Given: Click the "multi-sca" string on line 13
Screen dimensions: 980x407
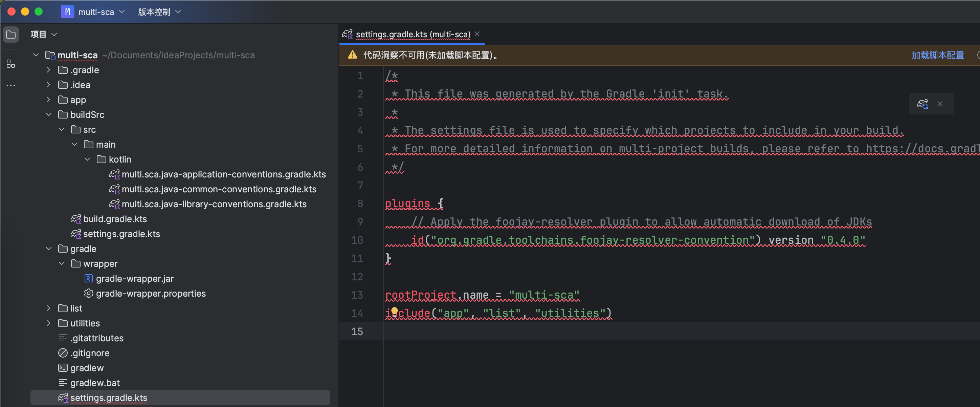Looking at the screenshot, I should [544, 295].
